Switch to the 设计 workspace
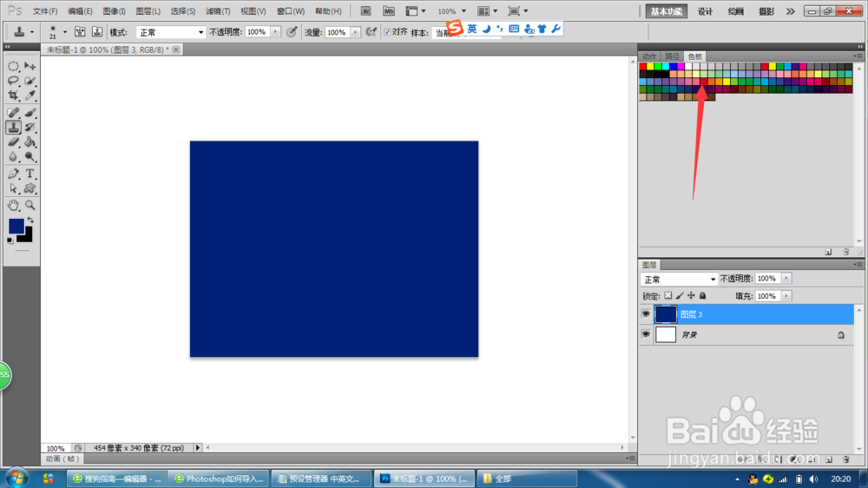 pyautogui.click(x=705, y=11)
